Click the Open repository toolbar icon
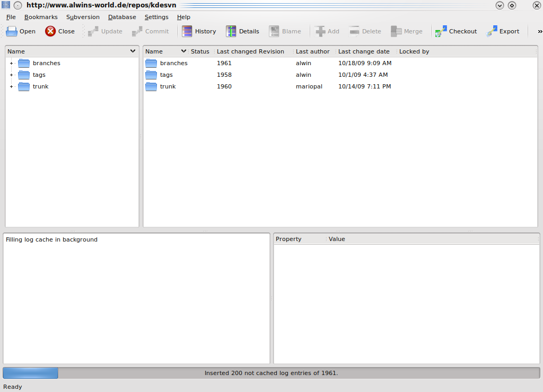 click(12, 31)
